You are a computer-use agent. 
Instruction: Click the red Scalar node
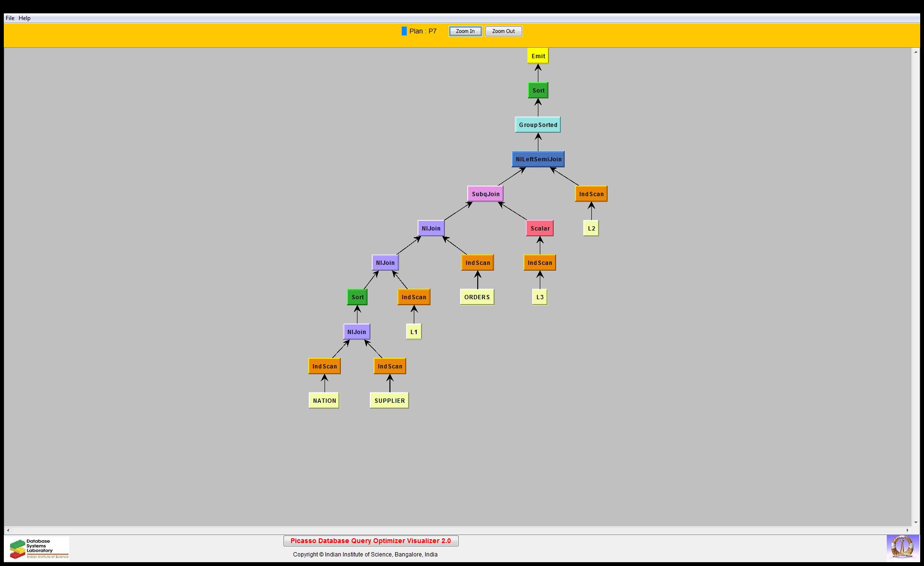coord(540,228)
